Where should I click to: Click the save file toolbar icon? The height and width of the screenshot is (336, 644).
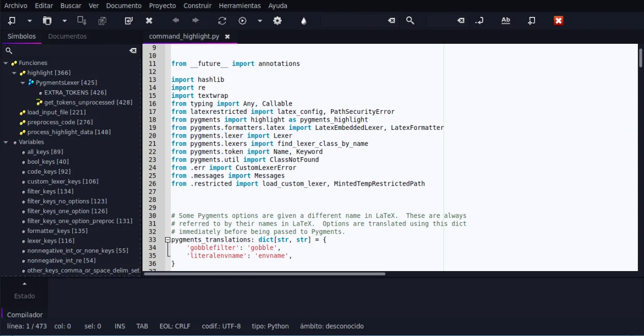point(82,21)
